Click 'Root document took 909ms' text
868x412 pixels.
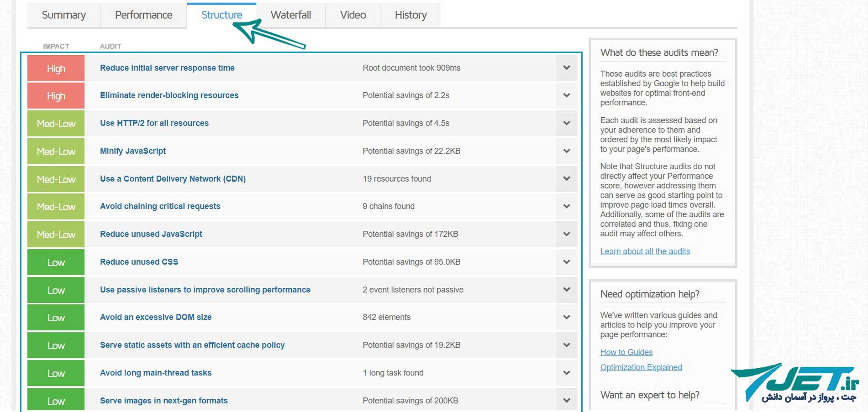411,68
